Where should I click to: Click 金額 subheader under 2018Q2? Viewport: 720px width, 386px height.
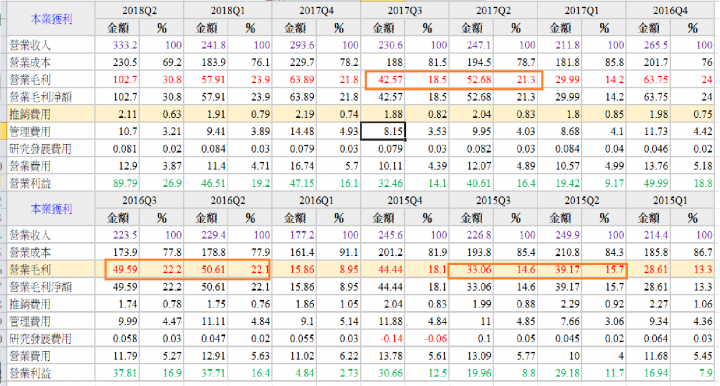[117, 28]
